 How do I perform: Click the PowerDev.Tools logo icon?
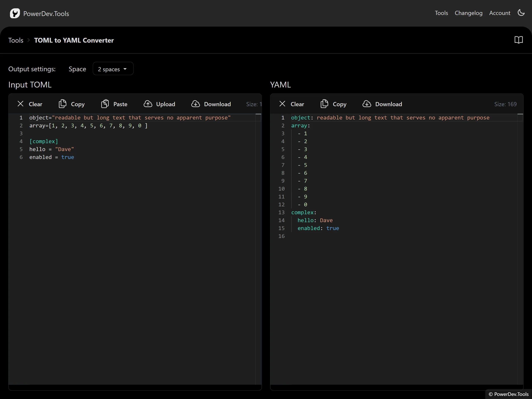[15, 14]
